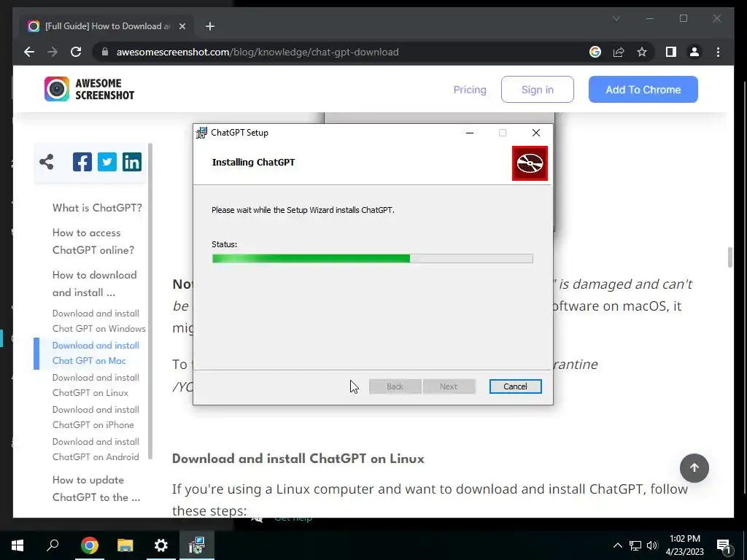This screenshot has width=747, height=560.
Task: Click the address bar URL
Action: [x=258, y=52]
